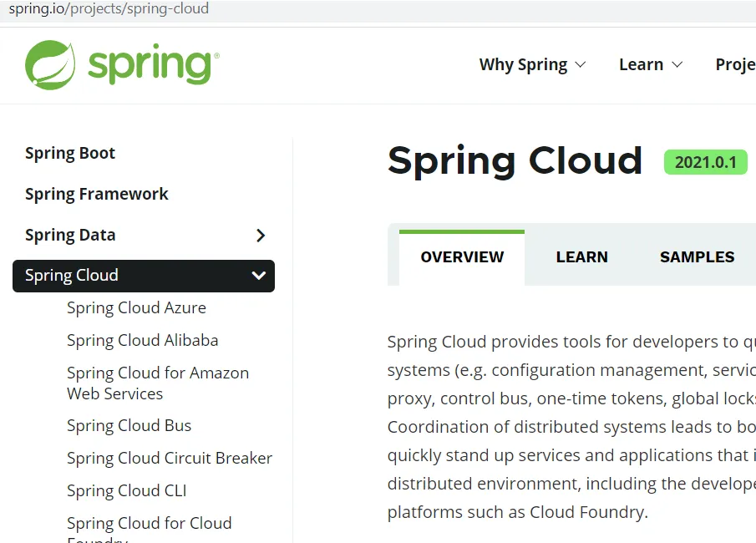Open Spring Boot in sidebar
Screen dimensions: 756x543
click(x=70, y=154)
